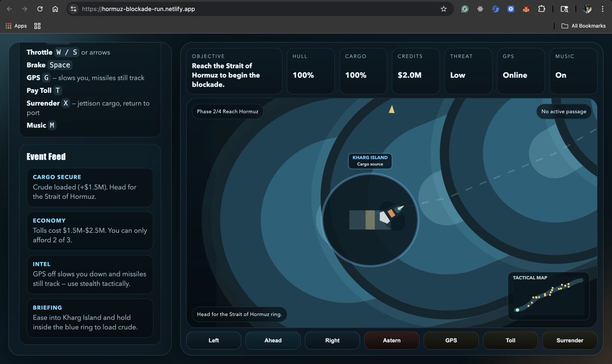Viewport: 612px width, 364px height.
Task: Click the M key label for Music
Action: point(52,125)
